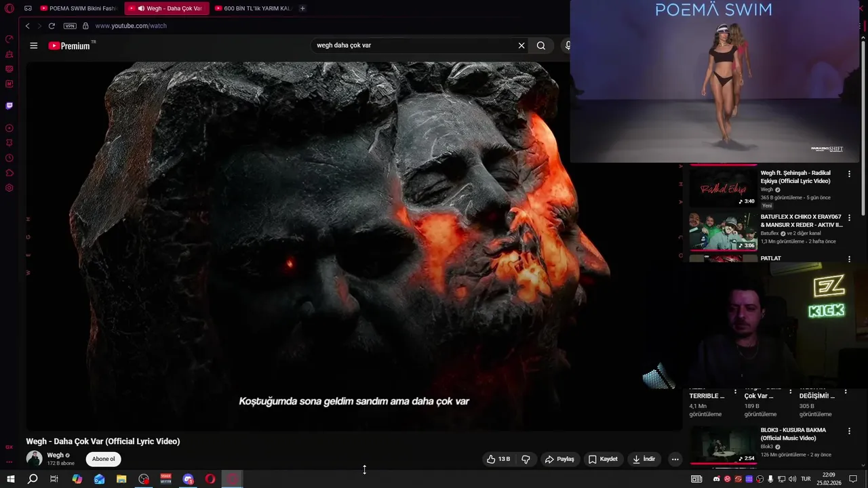View site security lock icon
868x488 pixels.
pyautogui.click(x=85, y=26)
